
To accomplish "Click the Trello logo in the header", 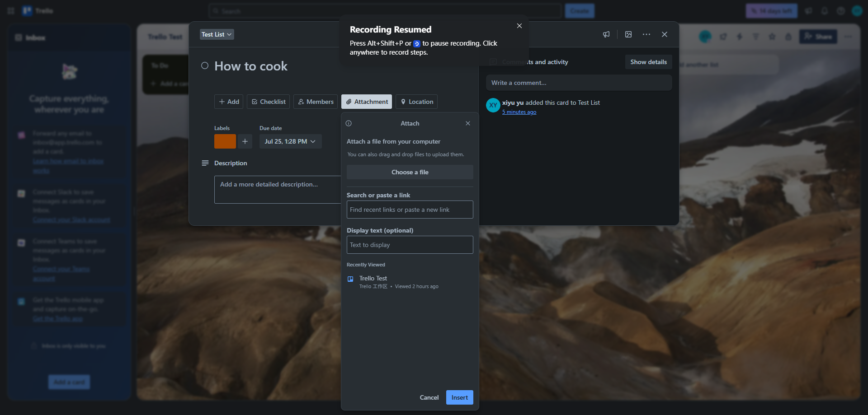I will tap(38, 11).
